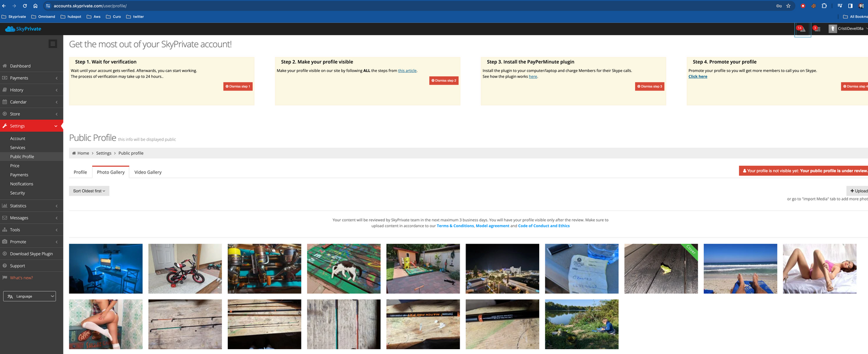
Task: Click the SkyPrivate cloud logo
Action: [x=23, y=29]
